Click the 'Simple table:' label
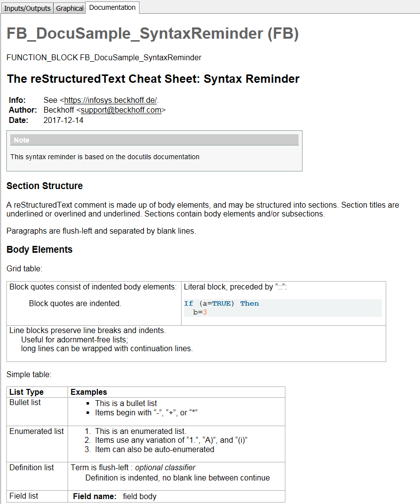 [29, 375]
